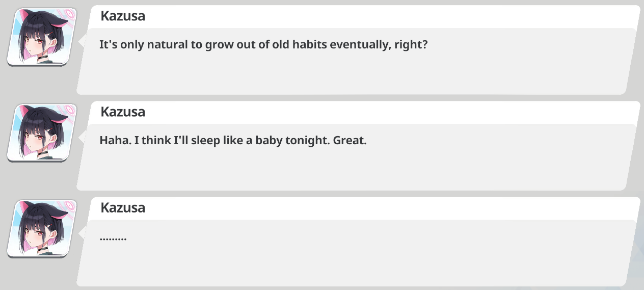This screenshot has height=290, width=644.
Task: Click the word 'Great.' in the second message
Action: coord(350,140)
